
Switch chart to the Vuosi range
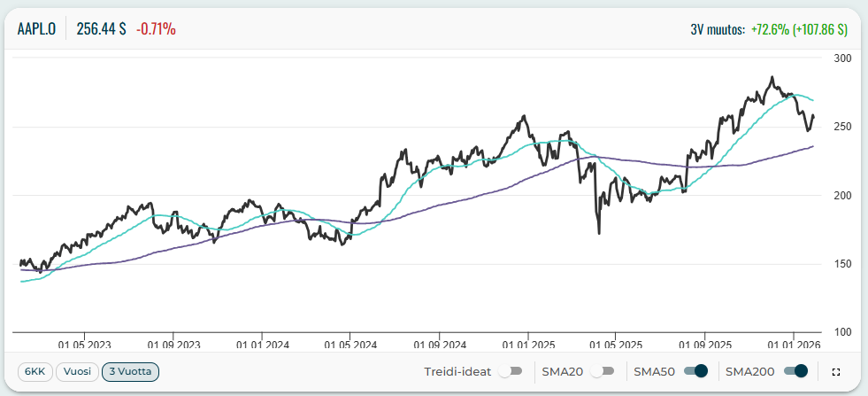(77, 372)
